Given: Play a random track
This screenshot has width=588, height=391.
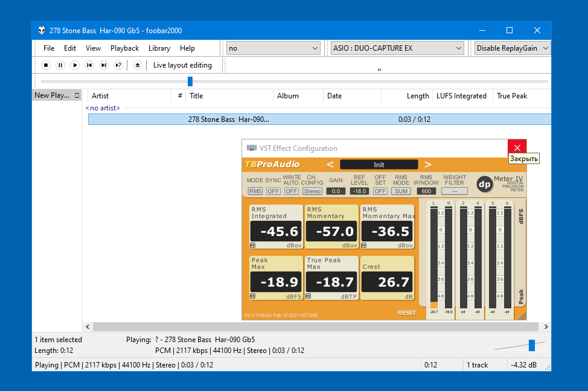Looking at the screenshot, I should coord(118,65).
